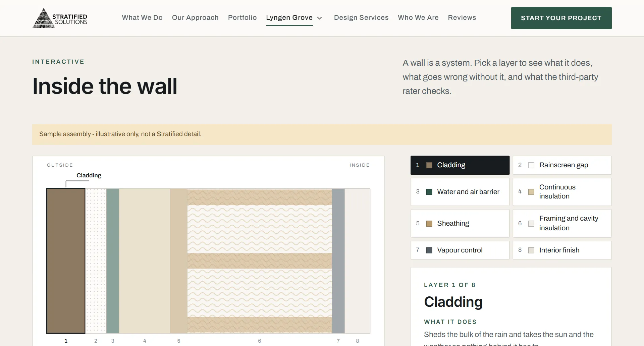Select the Sheathing layer button
The height and width of the screenshot is (346, 644).
tap(460, 223)
